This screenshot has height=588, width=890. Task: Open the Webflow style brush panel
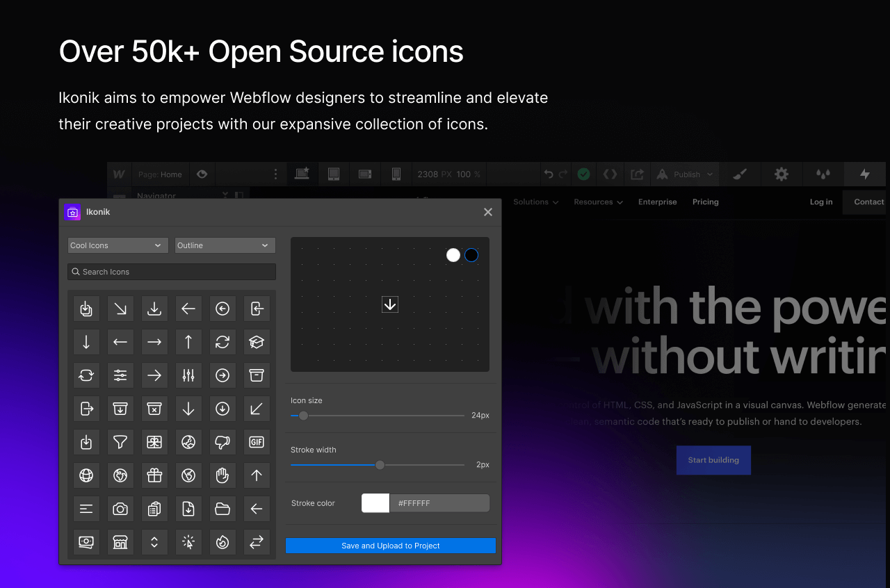tap(740, 174)
